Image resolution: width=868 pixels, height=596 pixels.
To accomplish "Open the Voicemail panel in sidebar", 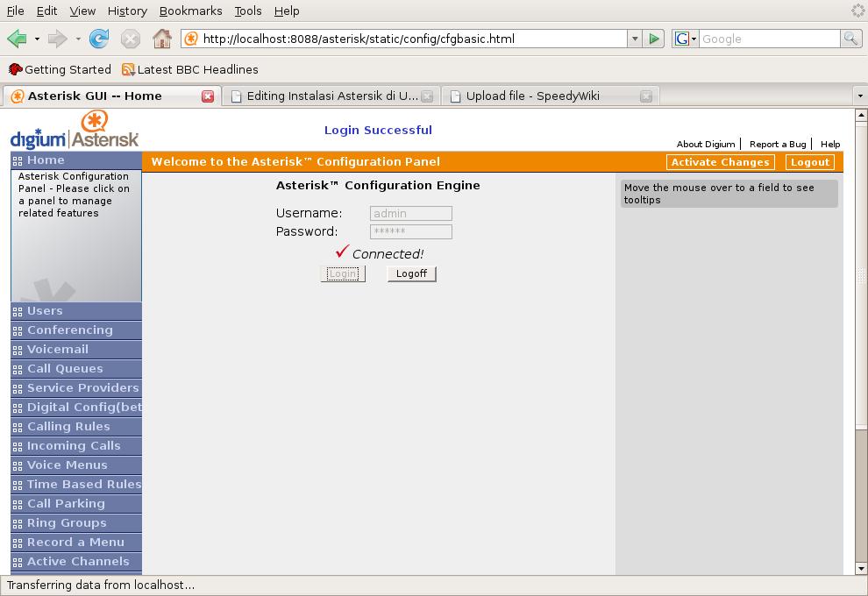I will tap(58, 349).
